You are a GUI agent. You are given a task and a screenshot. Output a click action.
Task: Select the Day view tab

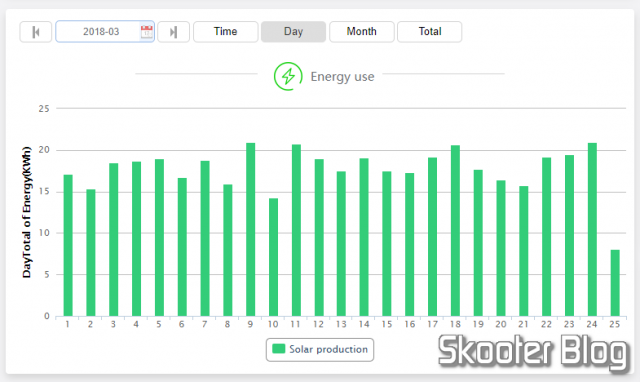tap(293, 32)
